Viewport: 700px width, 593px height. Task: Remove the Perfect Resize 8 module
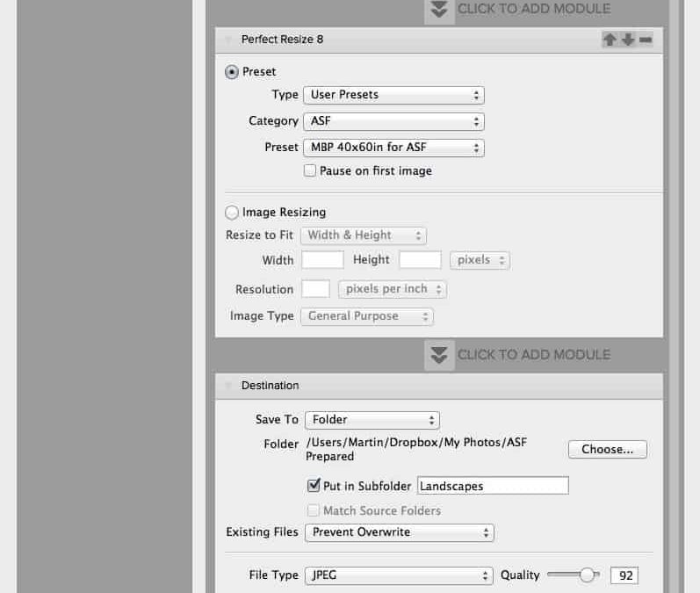[x=646, y=40]
